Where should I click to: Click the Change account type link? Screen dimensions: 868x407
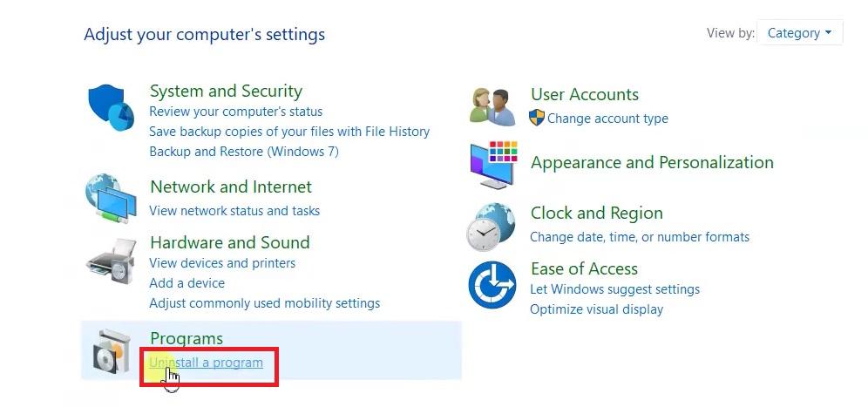pos(607,119)
